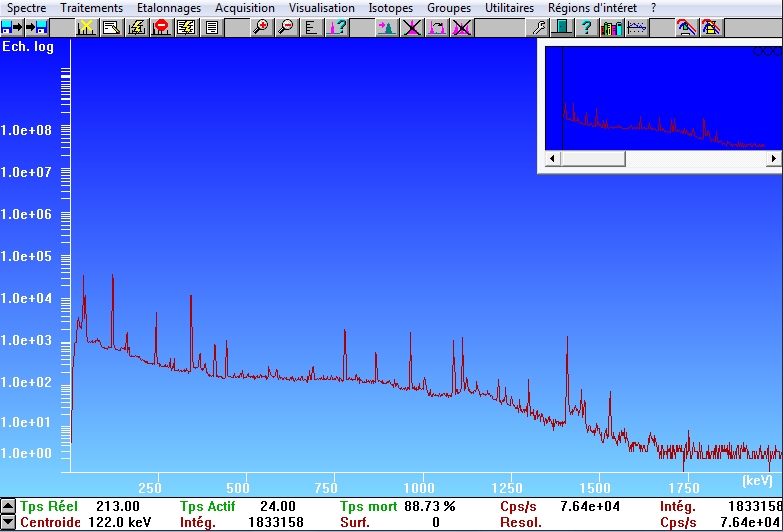Click the vertical scale E icon
Image resolution: width=783 pixels, height=532 pixels.
coord(311,27)
